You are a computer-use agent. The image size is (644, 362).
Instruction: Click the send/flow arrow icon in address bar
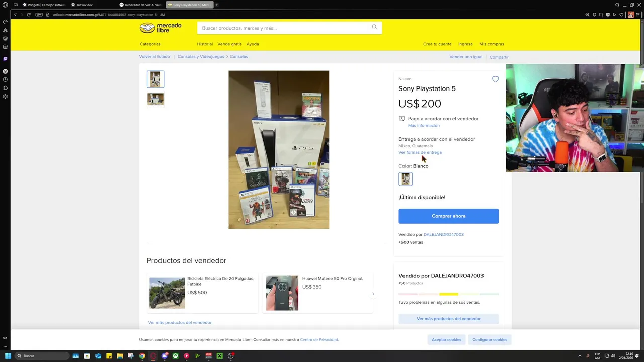[x=615, y=15]
